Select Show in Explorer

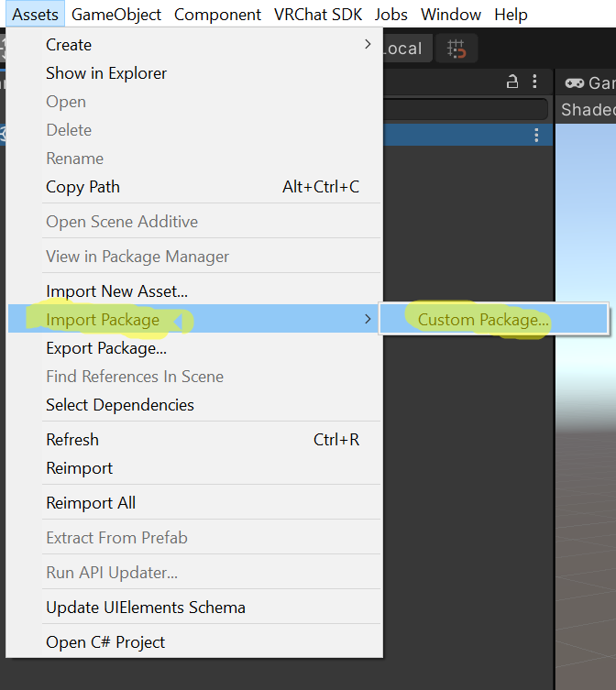click(106, 73)
